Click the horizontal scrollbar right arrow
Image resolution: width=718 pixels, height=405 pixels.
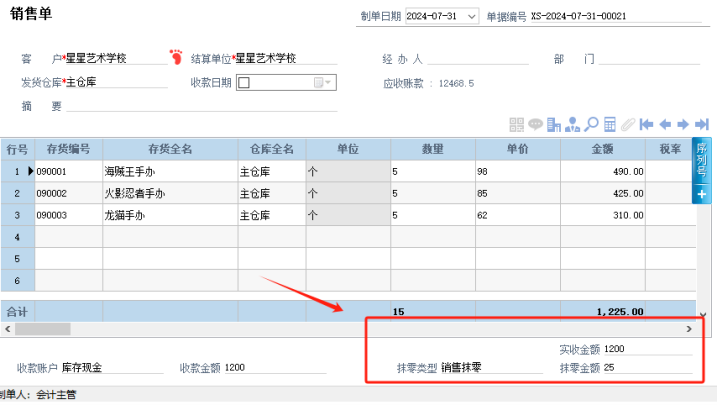pyautogui.click(x=689, y=329)
